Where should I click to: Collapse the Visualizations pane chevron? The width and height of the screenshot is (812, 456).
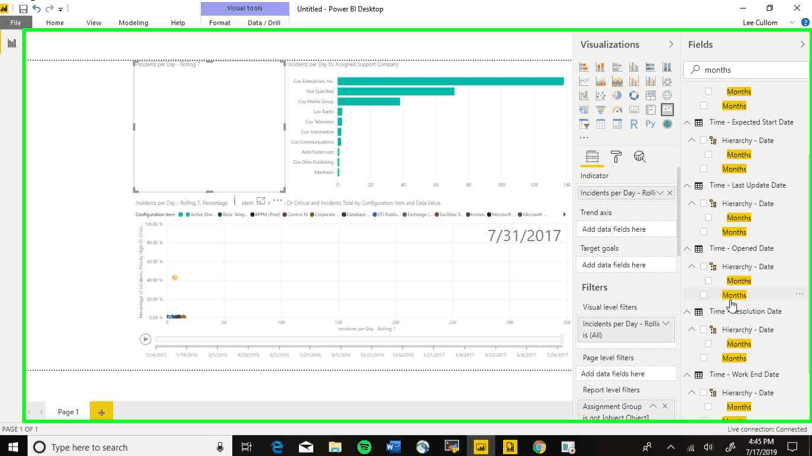pyautogui.click(x=671, y=45)
